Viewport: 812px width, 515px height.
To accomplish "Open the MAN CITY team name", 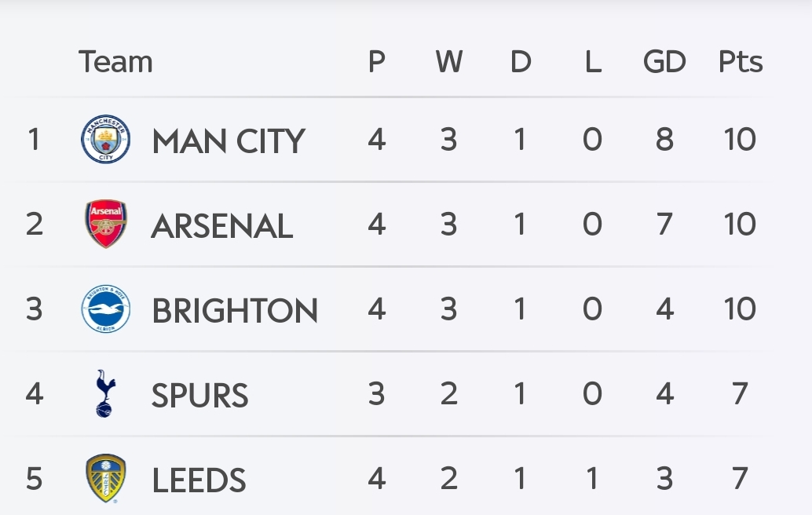I will coord(229,141).
